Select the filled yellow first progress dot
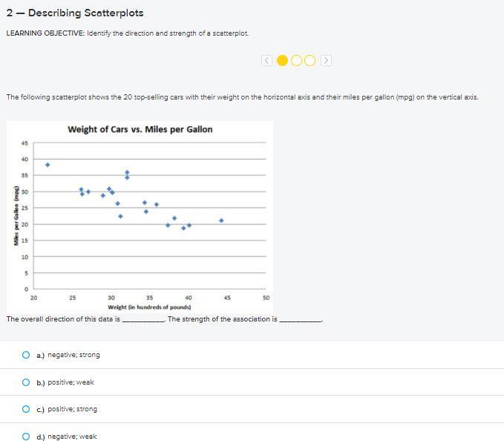Screen dimensions: 504x441 pyautogui.click(x=282, y=61)
